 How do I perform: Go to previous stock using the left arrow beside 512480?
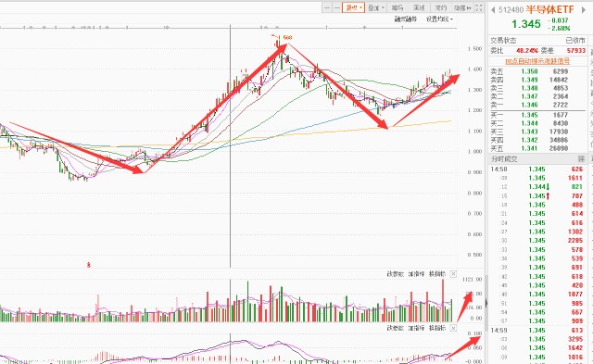click(493, 10)
